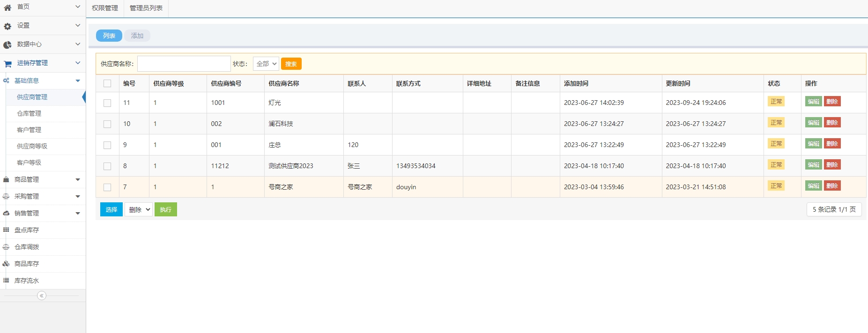This screenshot has width=868, height=333.
Task: Click the settings gear icon
Action: [x=7, y=26]
